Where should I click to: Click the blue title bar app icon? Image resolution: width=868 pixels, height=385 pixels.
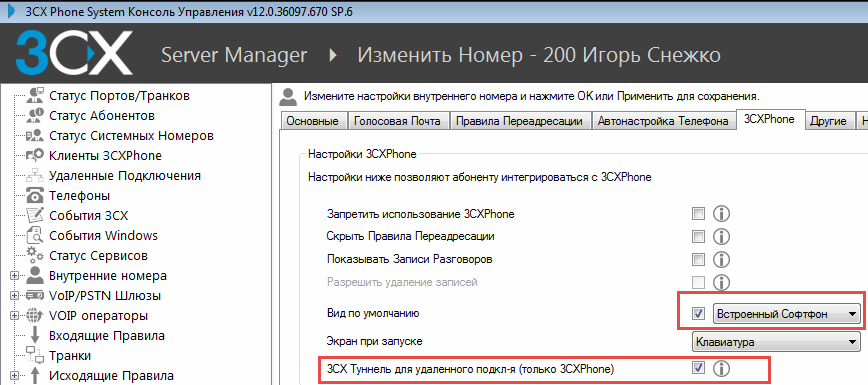[11, 12]
